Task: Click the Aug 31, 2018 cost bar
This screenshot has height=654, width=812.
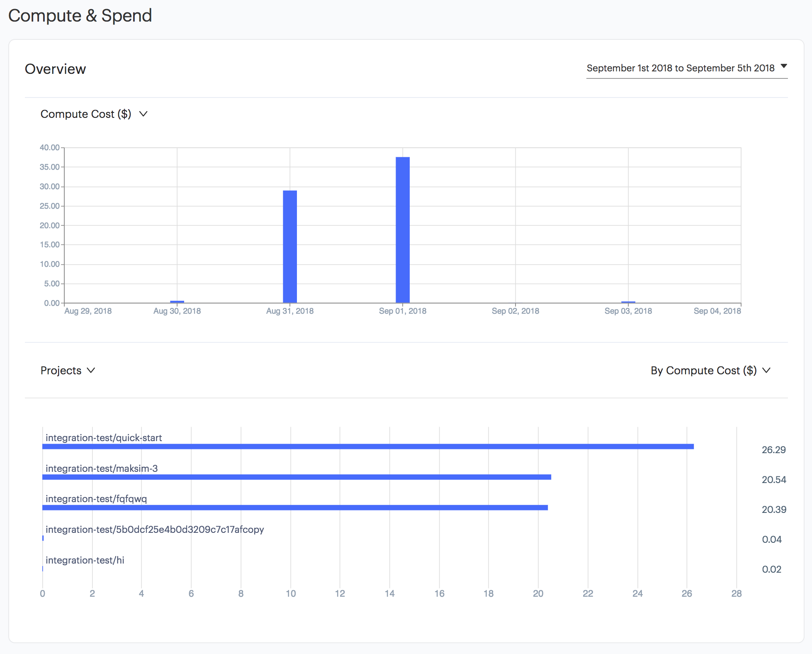Action: (x=290, y=246)
